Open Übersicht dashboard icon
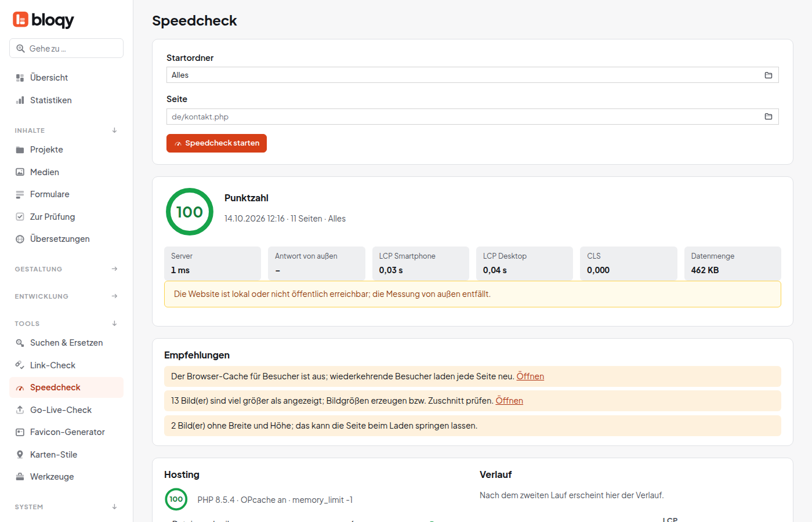 click(x=20, y=78)
